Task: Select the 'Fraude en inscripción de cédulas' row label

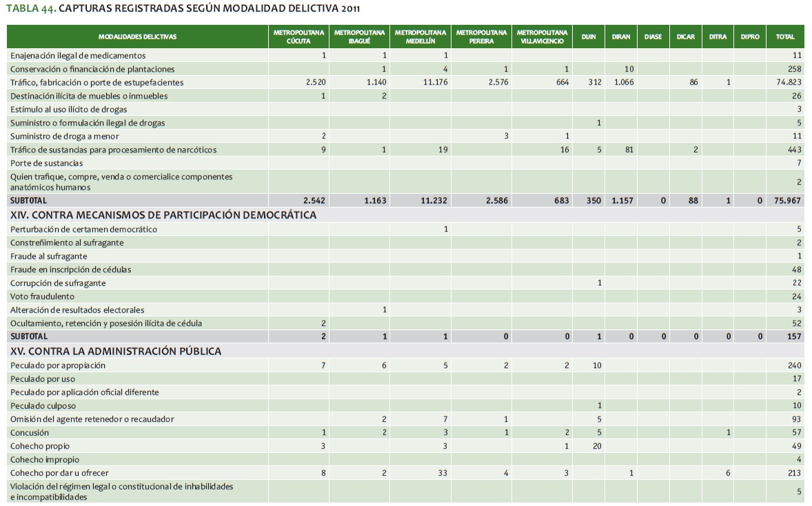Action: 70,270
